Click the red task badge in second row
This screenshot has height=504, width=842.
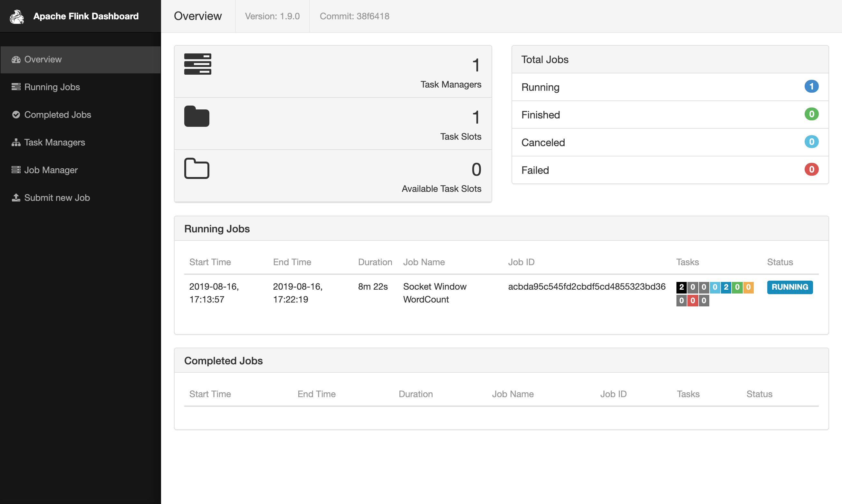693,301
